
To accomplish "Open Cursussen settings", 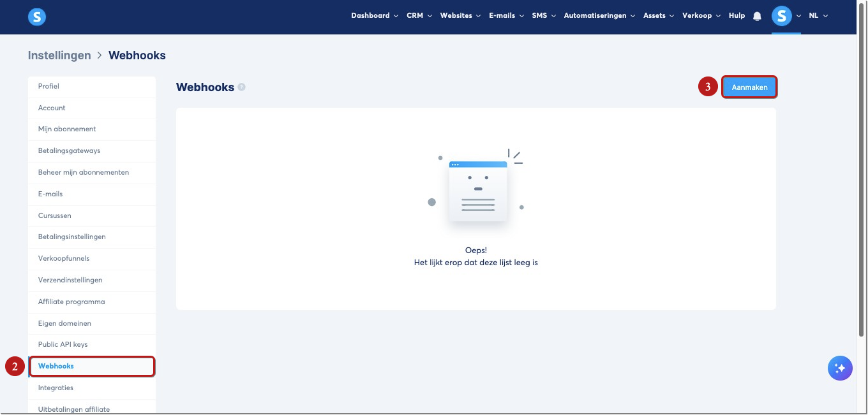I will click(x=92, y=216).
